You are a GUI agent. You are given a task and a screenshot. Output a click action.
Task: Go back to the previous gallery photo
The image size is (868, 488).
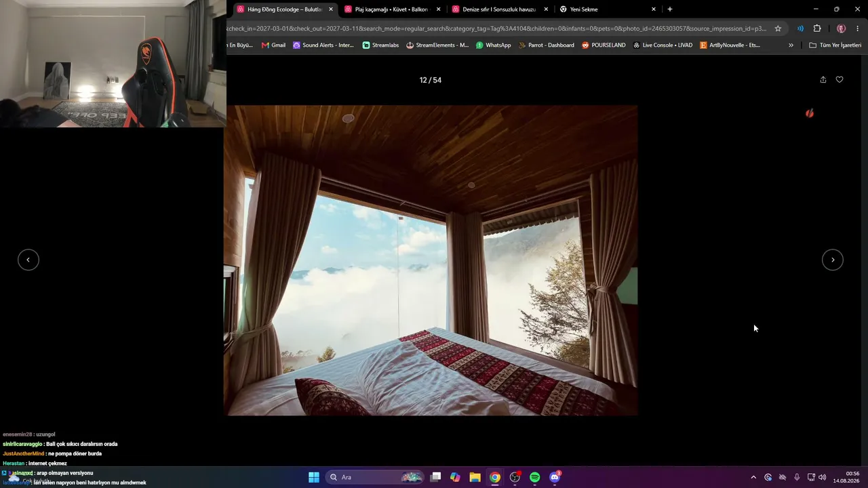click(x=28, y=260)
